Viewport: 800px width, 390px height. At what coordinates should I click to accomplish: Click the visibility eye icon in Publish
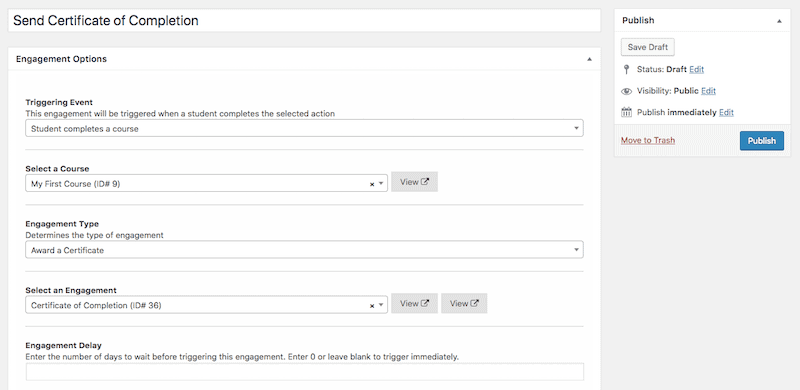(x=626, y=91)
